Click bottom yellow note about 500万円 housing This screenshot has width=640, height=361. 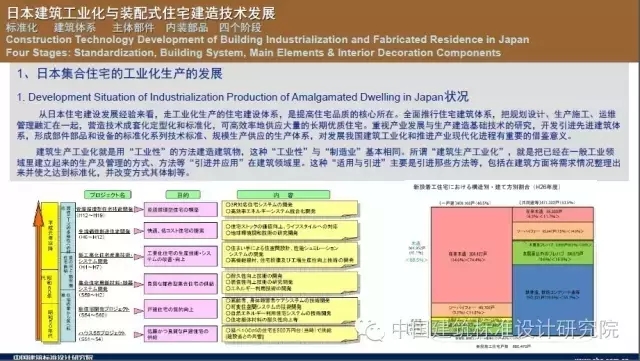coord(290,333)
